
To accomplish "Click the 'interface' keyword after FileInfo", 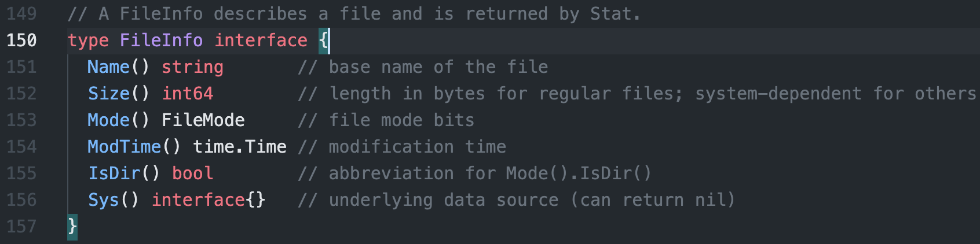I will point(261,40).
